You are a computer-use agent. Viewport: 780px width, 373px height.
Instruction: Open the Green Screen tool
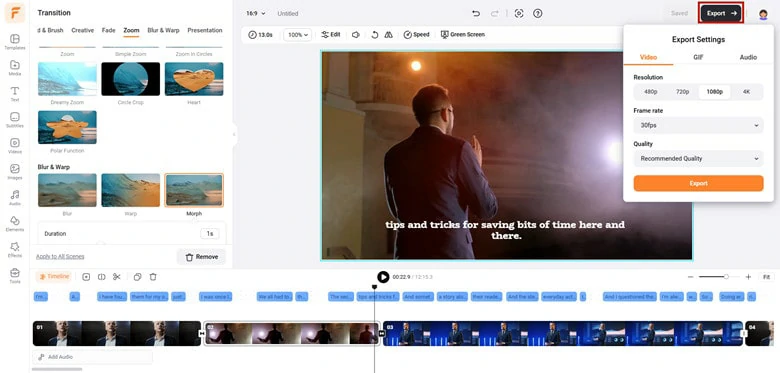click(x=463, y=35)
